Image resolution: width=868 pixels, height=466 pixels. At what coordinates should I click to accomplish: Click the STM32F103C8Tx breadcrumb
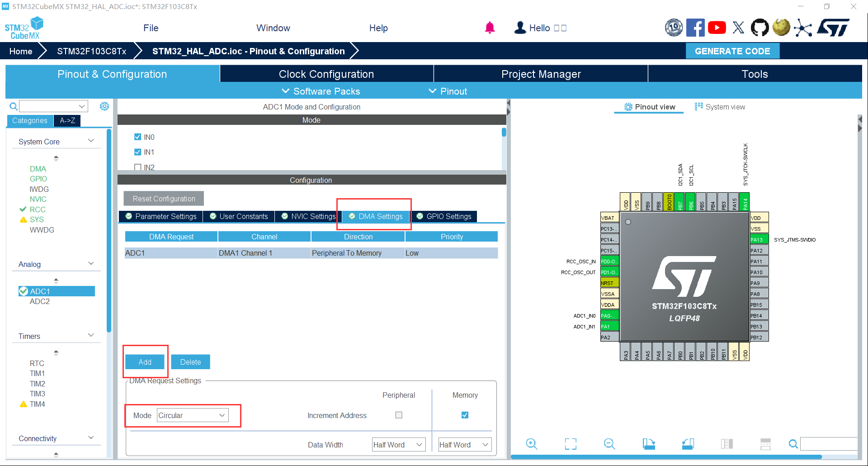point(91,51)
